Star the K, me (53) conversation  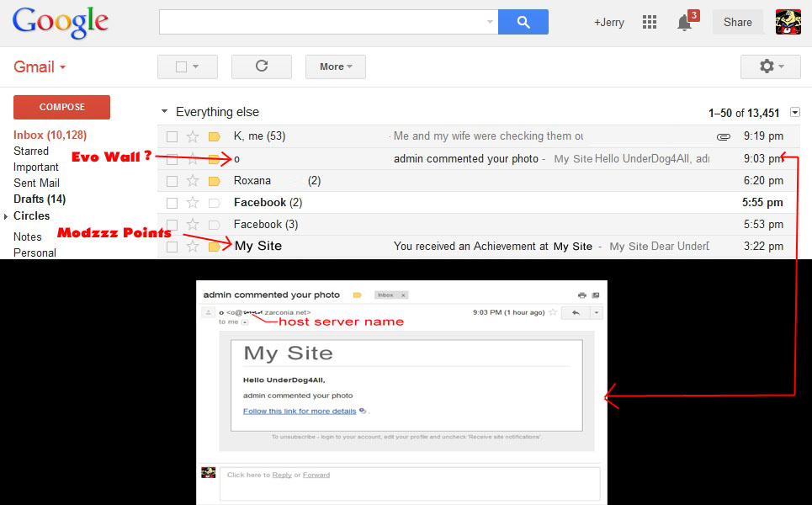[193, 136]
